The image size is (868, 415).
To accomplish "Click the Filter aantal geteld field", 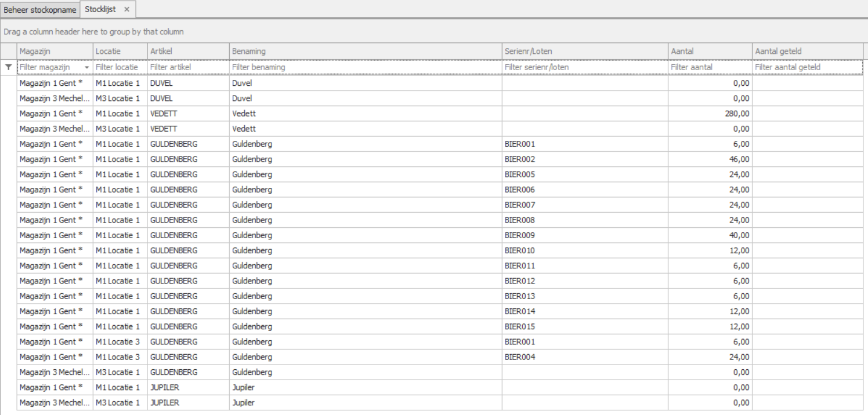I will point(806,67).
